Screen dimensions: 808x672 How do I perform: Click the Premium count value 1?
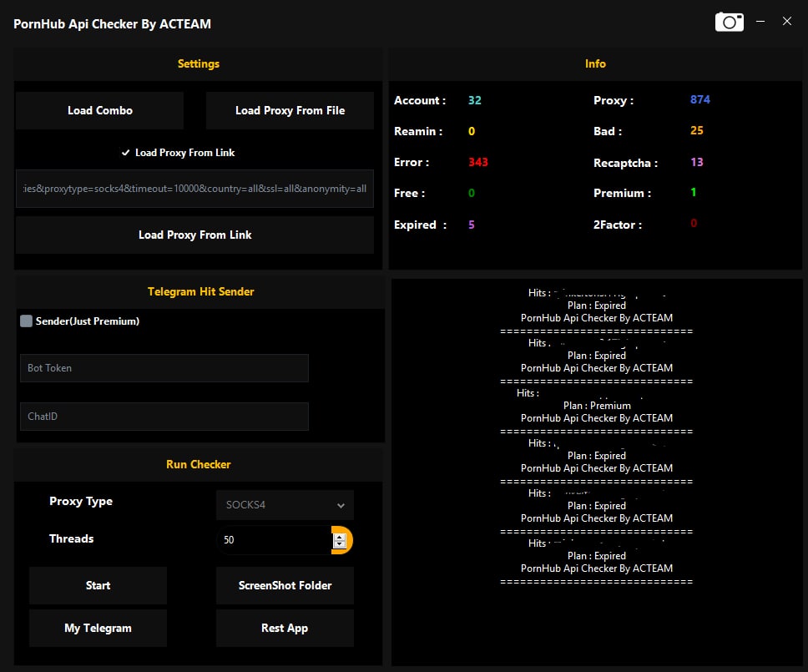[694, 192]
